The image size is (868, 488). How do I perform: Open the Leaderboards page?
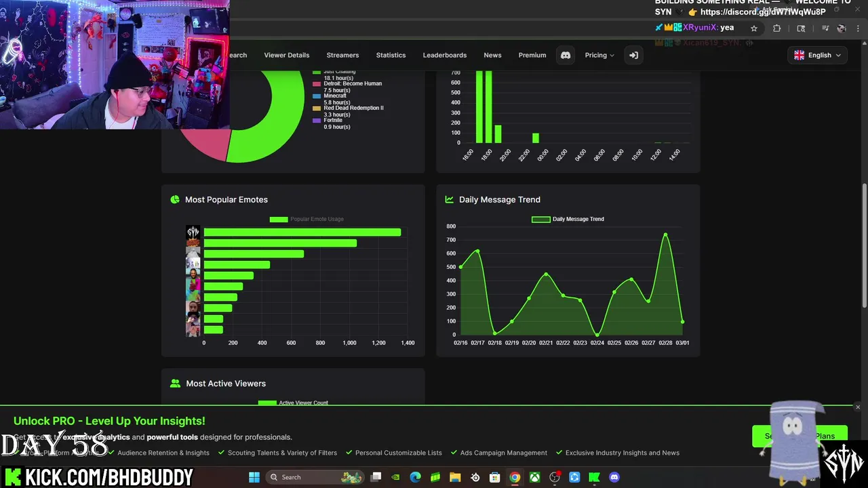(445, 55)
